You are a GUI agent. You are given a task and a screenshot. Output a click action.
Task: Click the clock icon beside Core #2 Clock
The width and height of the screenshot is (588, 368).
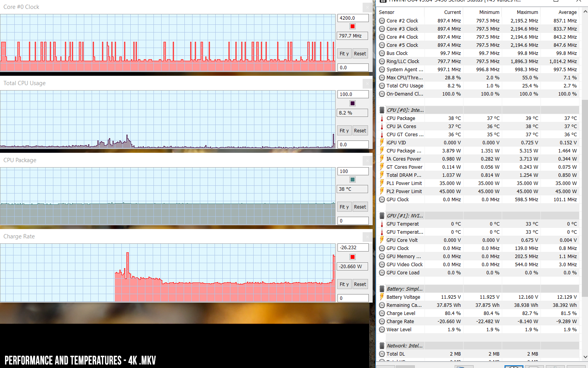click(382, 21)
